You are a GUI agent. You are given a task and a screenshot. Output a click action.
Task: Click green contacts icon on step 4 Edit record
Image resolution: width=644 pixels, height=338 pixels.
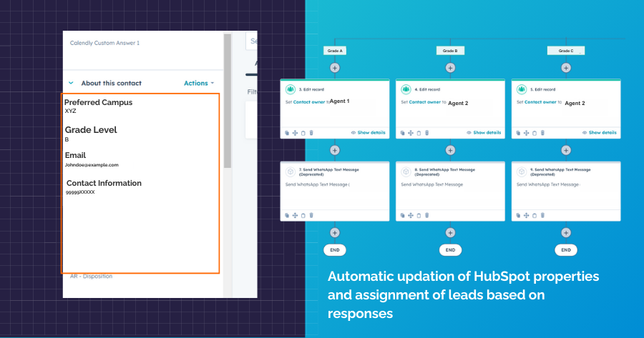tap(406, 89)
